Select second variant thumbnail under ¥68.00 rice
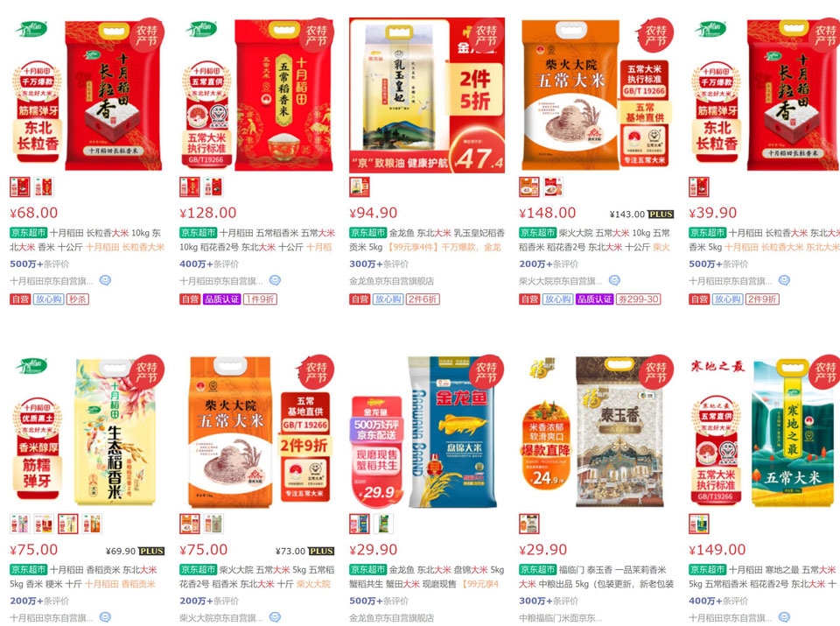 coord(44,187)
